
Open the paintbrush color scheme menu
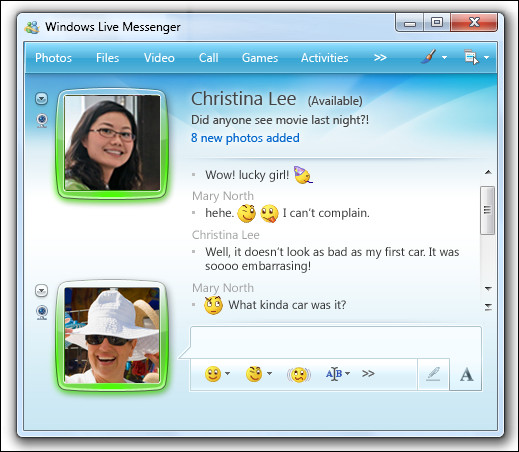point(433,57)
